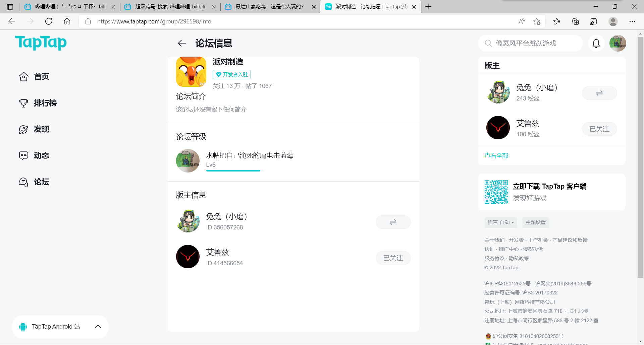Open the 论坛 forum icon
This screenshot has height=345, width=644.
[x=23, y=182]
